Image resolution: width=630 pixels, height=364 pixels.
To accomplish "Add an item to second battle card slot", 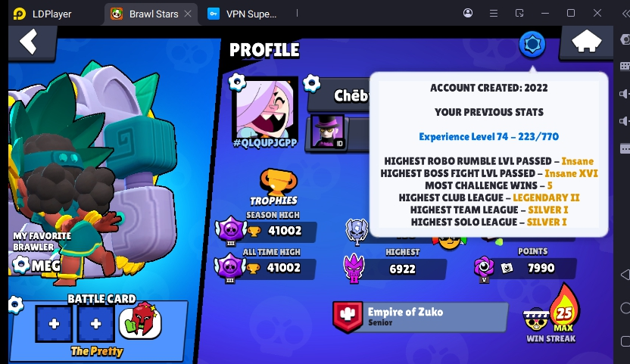I will coord(95,323).
